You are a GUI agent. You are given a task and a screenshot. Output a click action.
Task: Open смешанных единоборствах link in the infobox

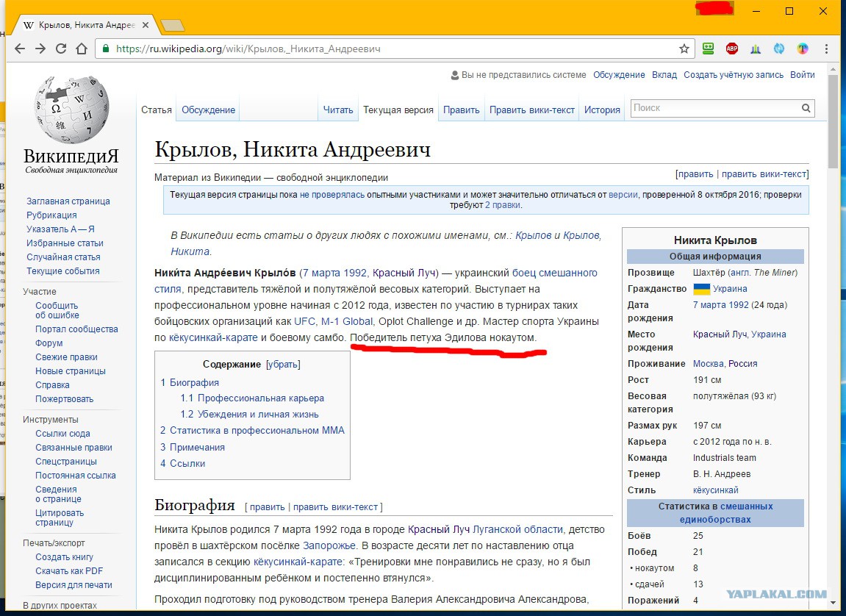pyautogui.click(x=726, y=513)
